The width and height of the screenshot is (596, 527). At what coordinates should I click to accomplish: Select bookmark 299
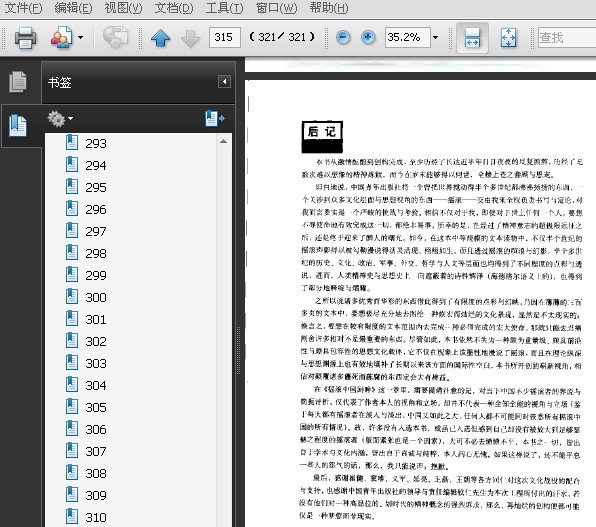coord(96,275)
